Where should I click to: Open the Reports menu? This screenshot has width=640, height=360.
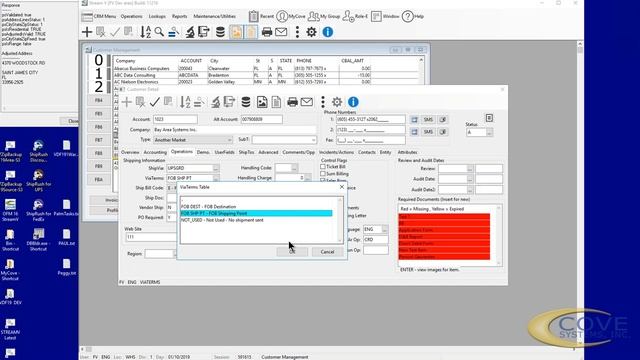179,16
